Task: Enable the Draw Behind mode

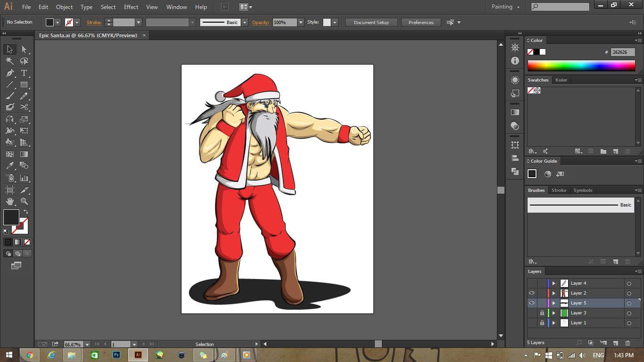Action: click(17, 254)
